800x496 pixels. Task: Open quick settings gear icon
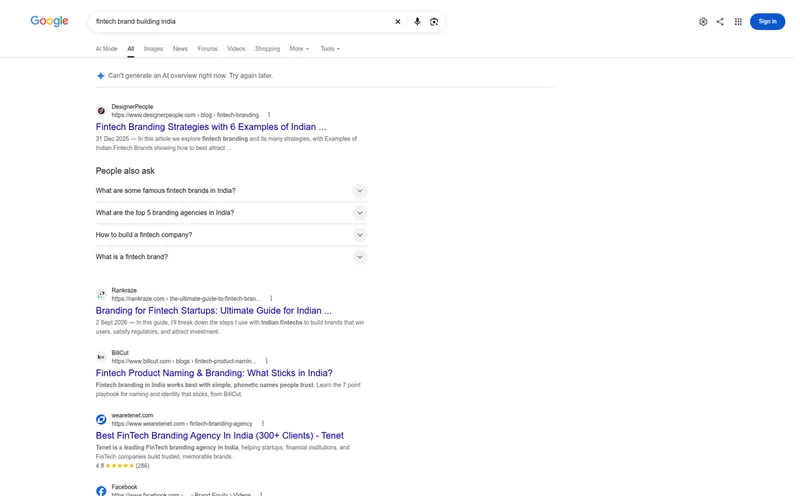[703, 21]
